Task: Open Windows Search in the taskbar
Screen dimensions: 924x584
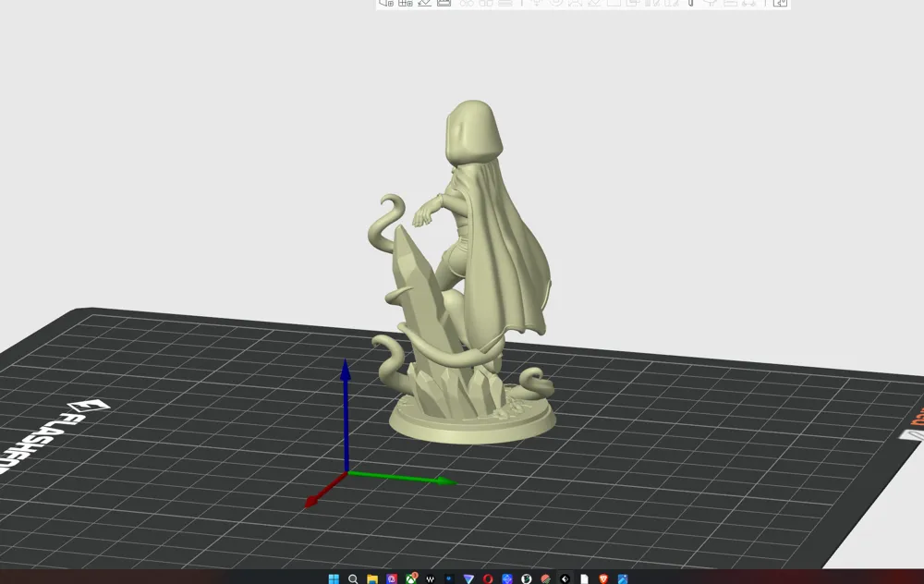Action: pyautogui.click(x=353, y=578)
